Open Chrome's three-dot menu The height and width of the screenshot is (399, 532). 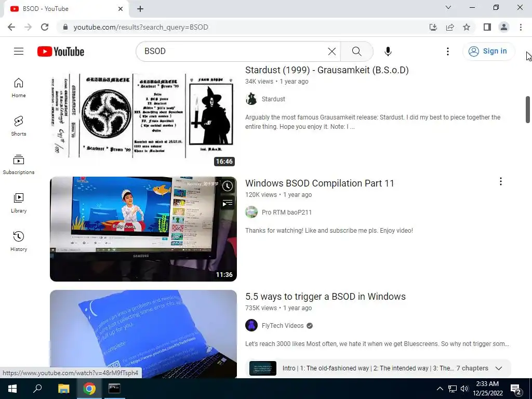click(x=521, y=27)
